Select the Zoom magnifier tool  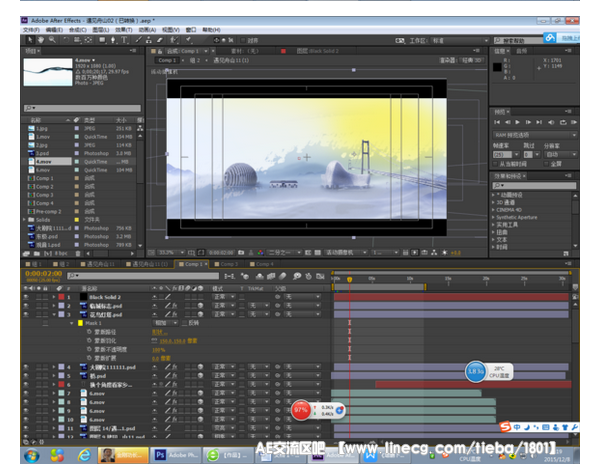click(52, 40)
